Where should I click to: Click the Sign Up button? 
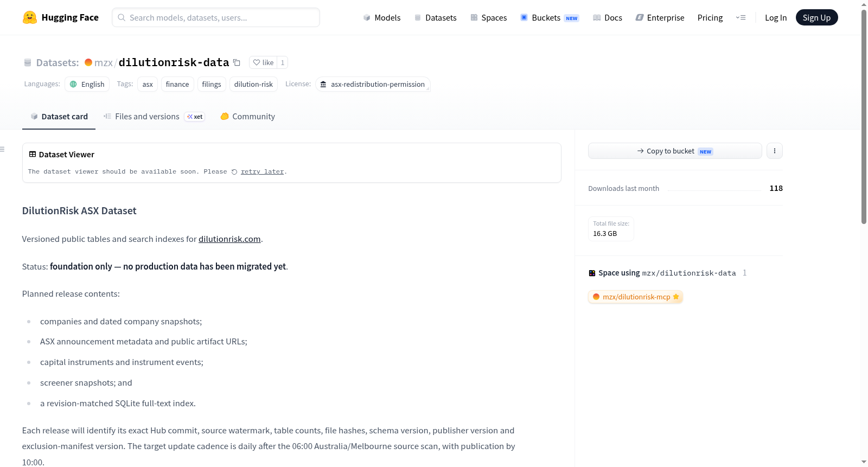pos(816,17)
